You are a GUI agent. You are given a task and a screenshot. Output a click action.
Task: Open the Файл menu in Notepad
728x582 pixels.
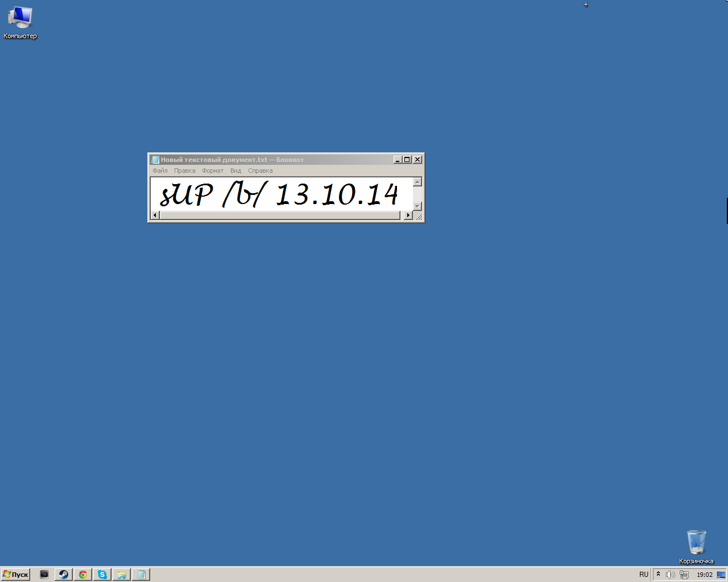160,171
